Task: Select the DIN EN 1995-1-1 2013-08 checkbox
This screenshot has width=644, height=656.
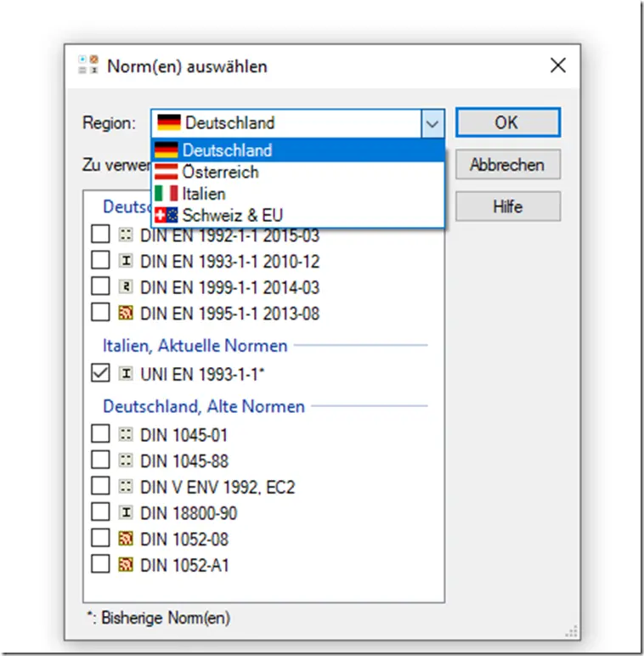Action: (100, 312)
